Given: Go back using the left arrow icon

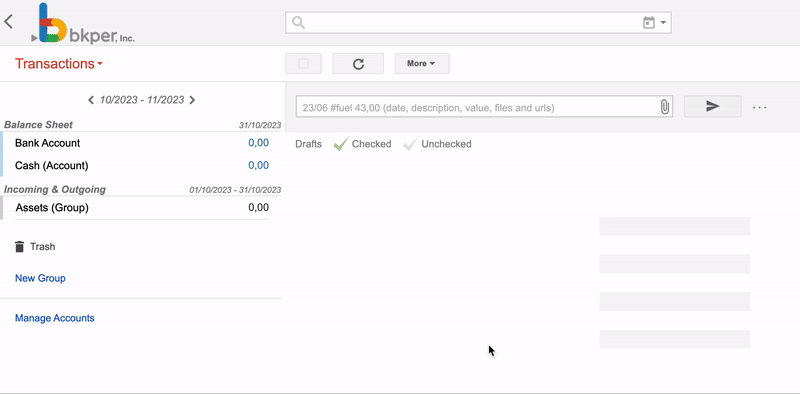Looking at the screenshot, I should point(8,21).
